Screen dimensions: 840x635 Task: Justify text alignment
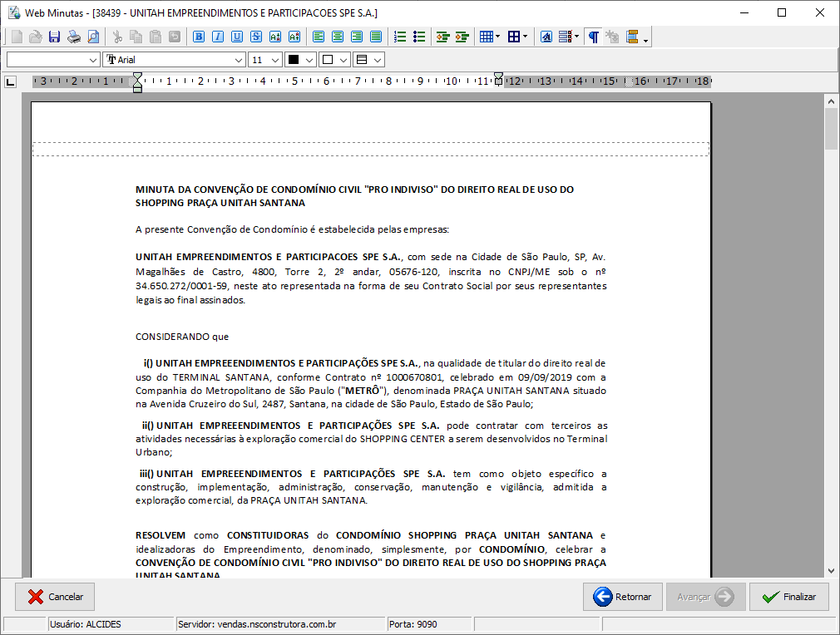pos(376,37)
